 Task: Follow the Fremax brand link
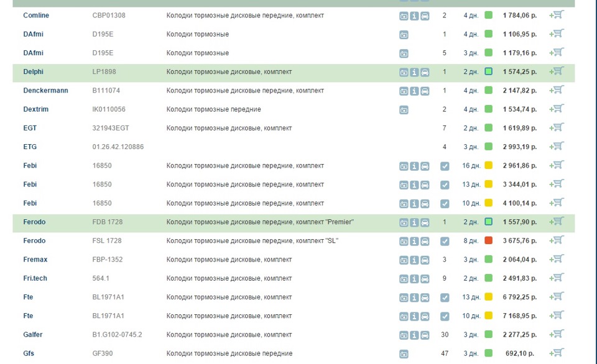(35, 260)
